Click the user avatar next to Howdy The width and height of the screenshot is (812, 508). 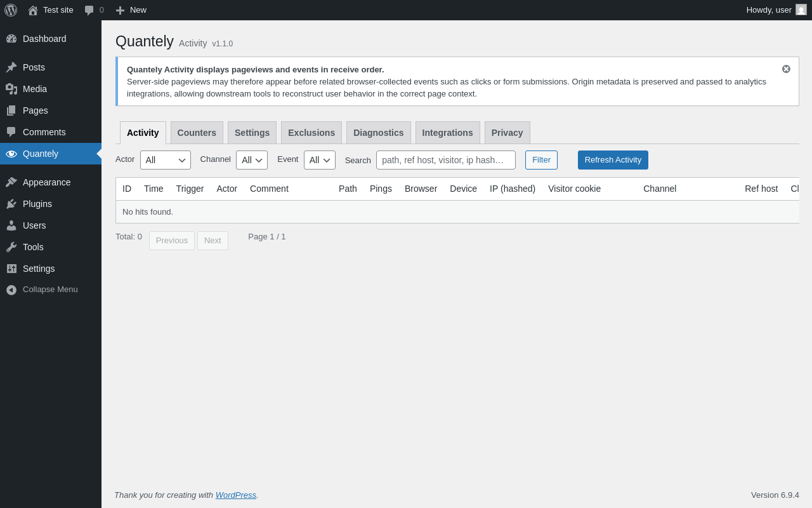tap(801, 10)
